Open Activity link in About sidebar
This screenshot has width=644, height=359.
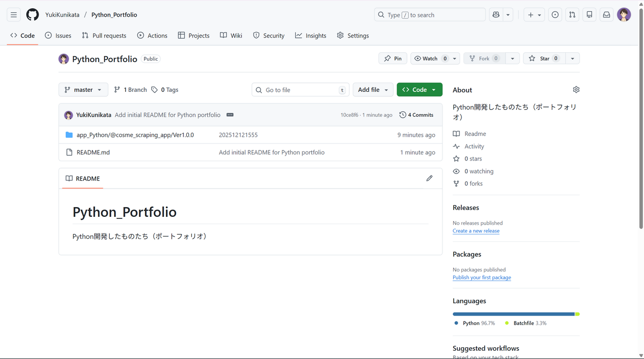click(468, 147)
